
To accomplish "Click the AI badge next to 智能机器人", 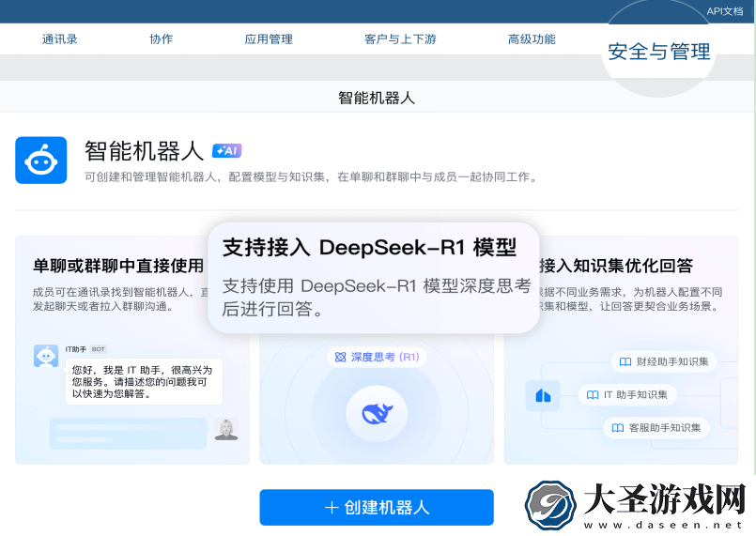I will click(x=226, y=151).
